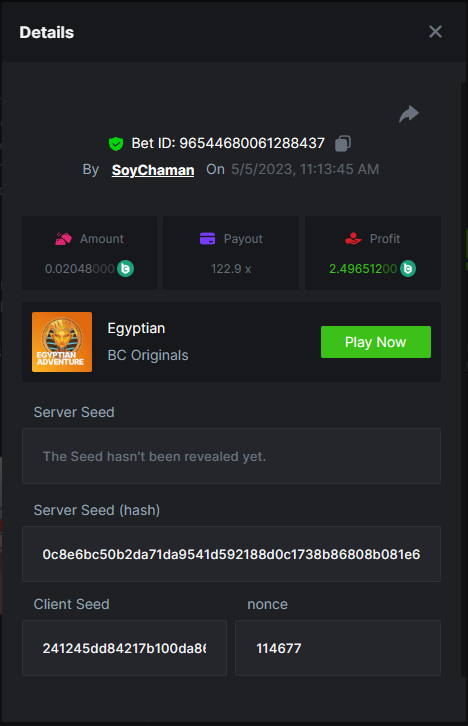Click the green verified shield icon
Viewport: 468px width, 726px height.
(x=116, y=144)
